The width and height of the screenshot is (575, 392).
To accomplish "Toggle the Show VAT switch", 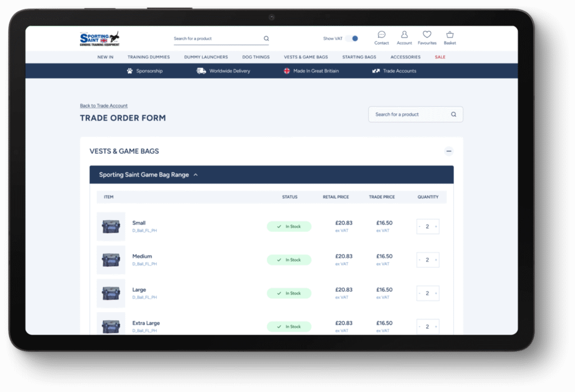I will coord(352,39).
